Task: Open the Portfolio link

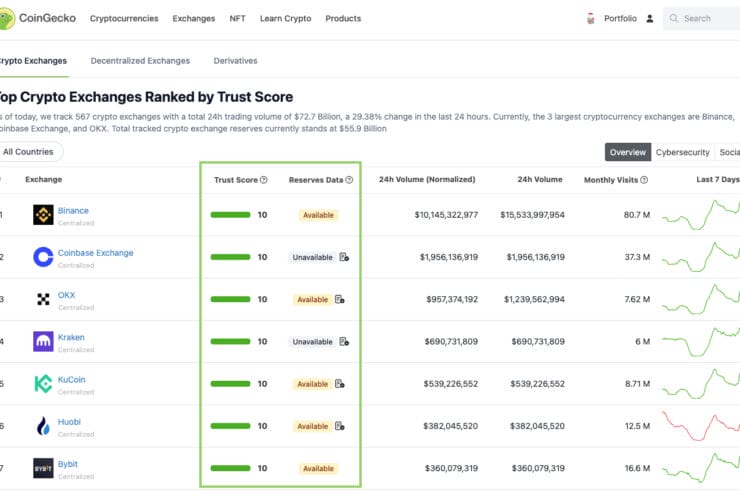Action: 620,18
